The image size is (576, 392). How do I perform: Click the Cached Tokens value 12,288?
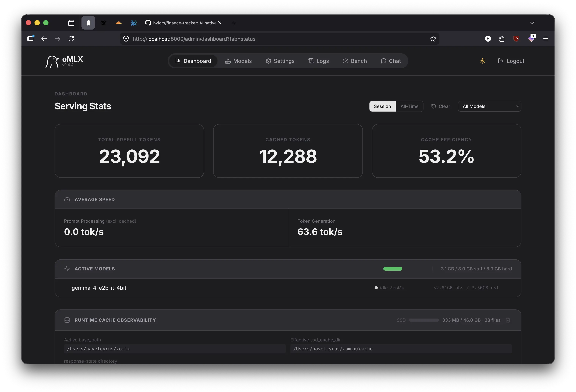point(288,157)
